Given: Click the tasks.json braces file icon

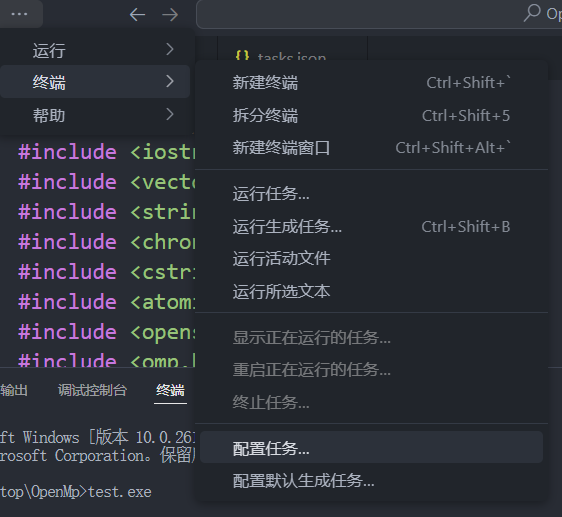Looking at the screenshot, I should coord(242,55).
